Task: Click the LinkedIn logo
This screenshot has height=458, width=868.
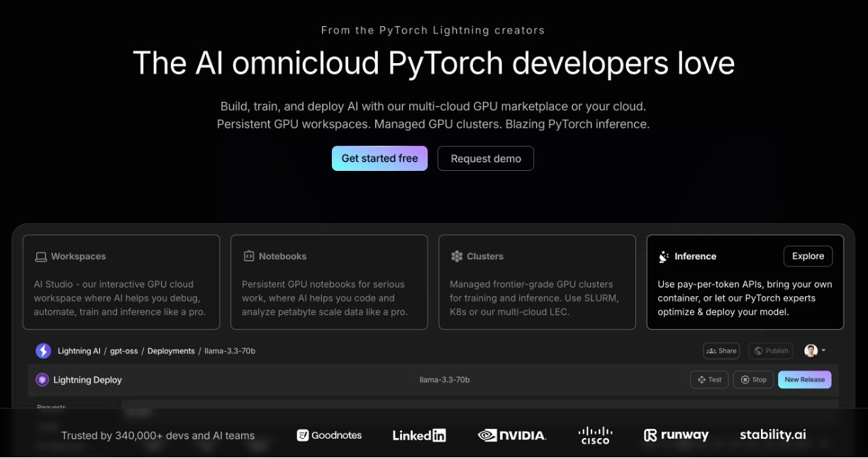Action: (419, 435)
